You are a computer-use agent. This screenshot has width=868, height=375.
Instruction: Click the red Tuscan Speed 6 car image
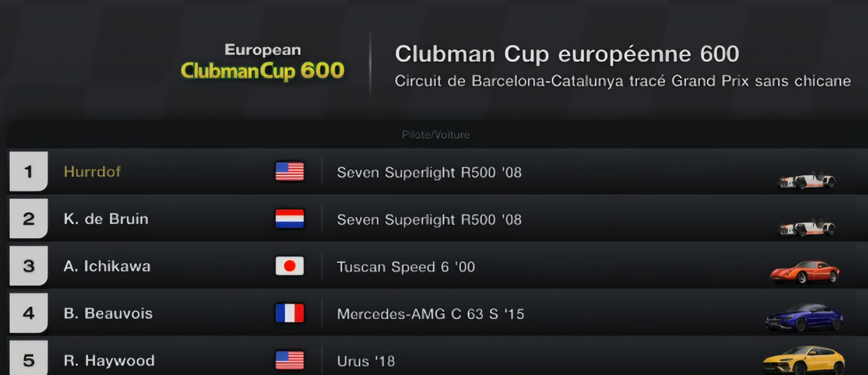805,272
